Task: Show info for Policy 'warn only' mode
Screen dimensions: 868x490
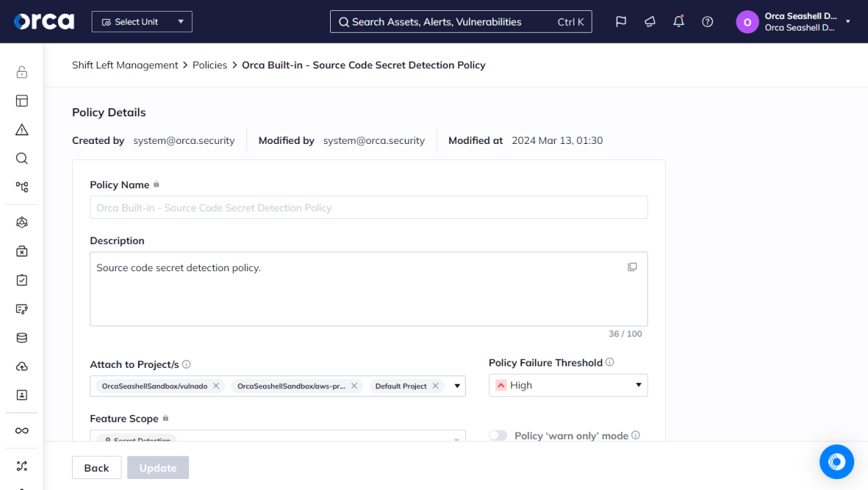Action: tap(635, 435)
